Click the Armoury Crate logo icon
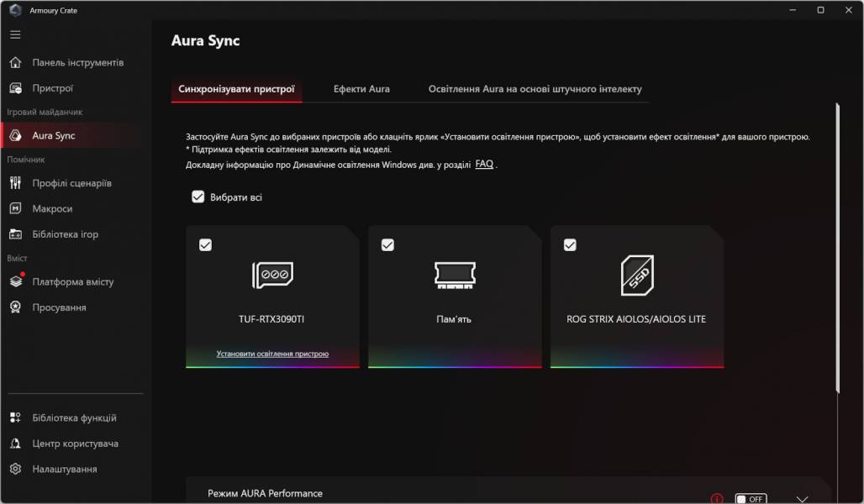The width and height of the screenshot is (864, 504). (x=15, y=10)
